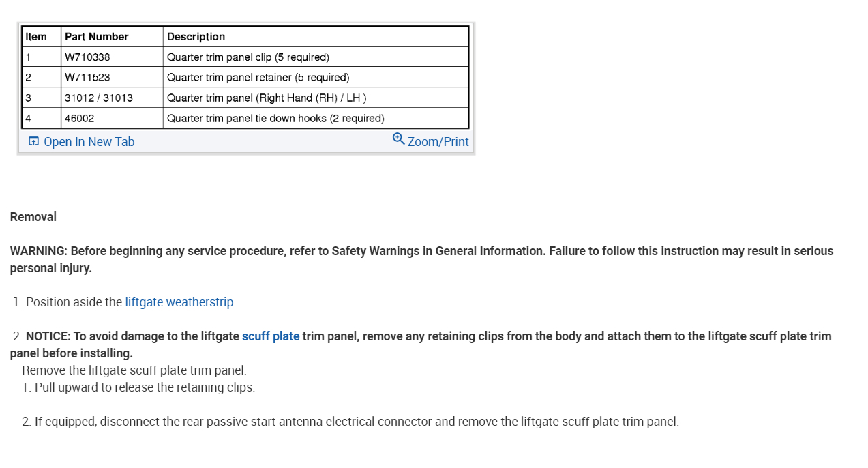This screenshot has width=868, height=468.
Task: Click the tie down hooks description row
Action: click(275, 119)
